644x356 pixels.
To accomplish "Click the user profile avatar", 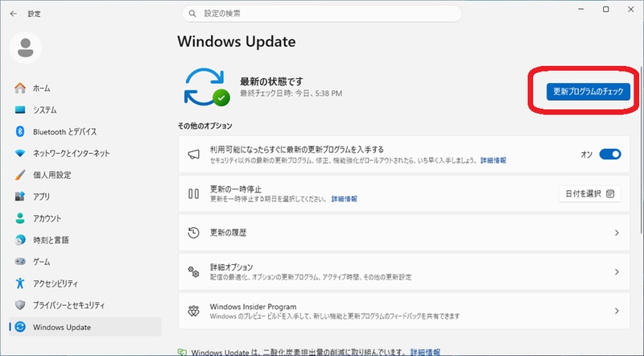I will 26,48.
